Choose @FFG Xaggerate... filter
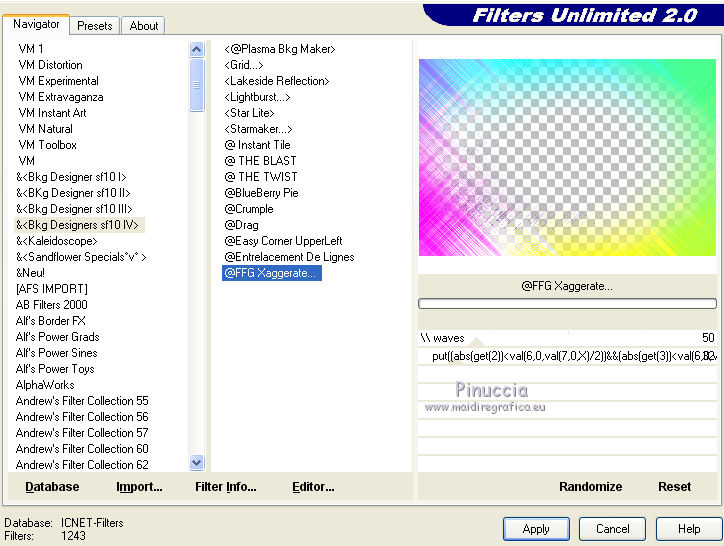This screenshot has width=724, height=546. click(272, 273)
